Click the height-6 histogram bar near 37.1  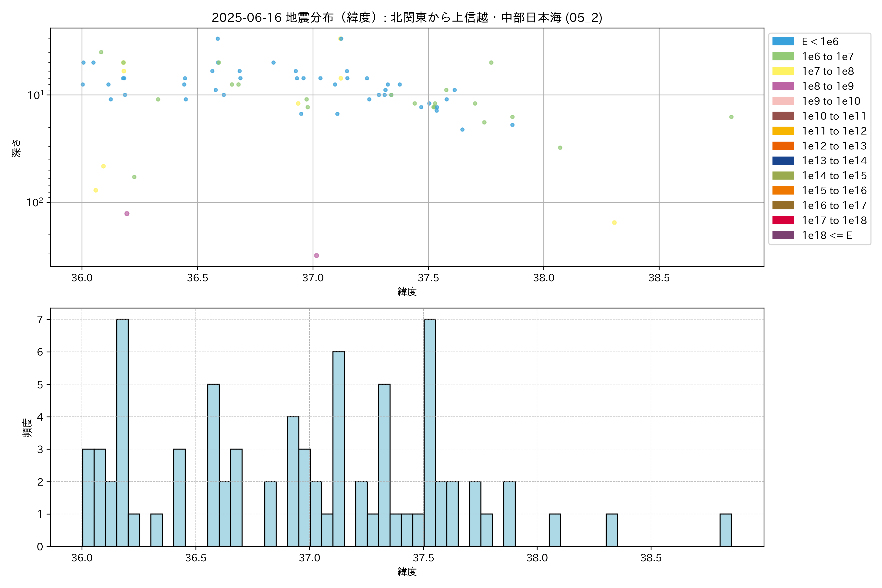click(339, 449)
